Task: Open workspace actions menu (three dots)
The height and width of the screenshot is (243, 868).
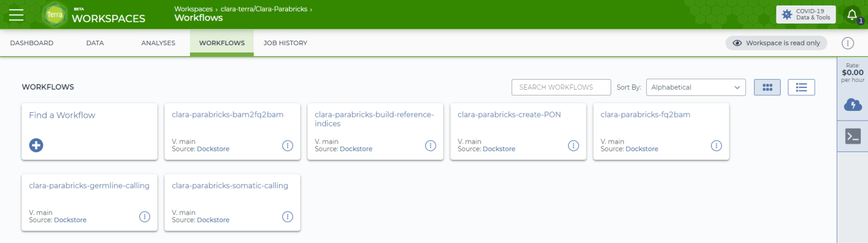Action: (x=848, y=43)
